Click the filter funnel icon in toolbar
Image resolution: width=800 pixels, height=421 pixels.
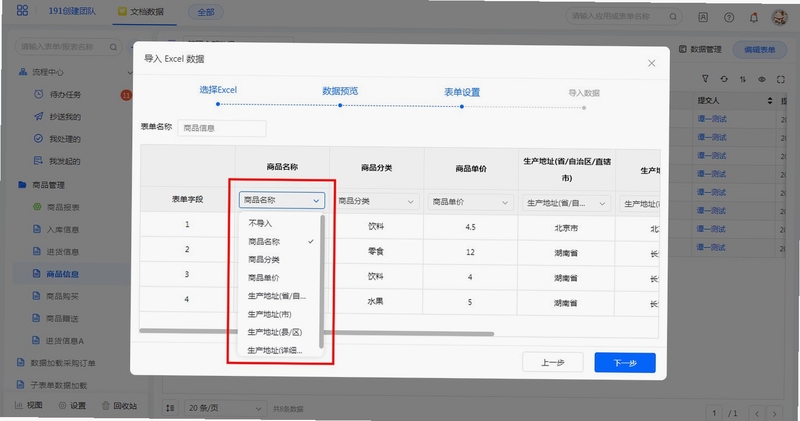tap(705, 79)
